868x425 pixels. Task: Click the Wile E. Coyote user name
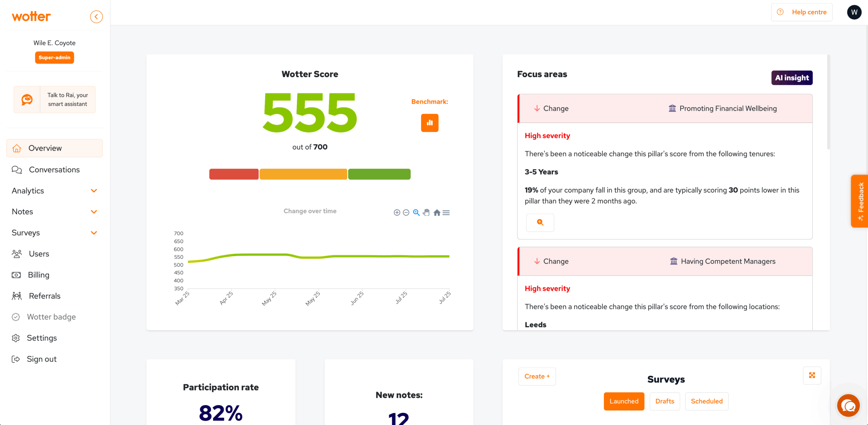click(55, 43)
